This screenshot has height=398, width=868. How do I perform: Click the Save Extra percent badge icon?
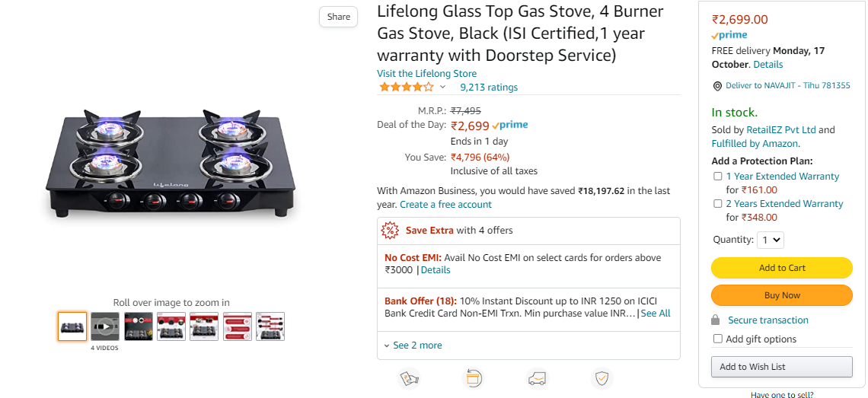click(x=390, y=230)
